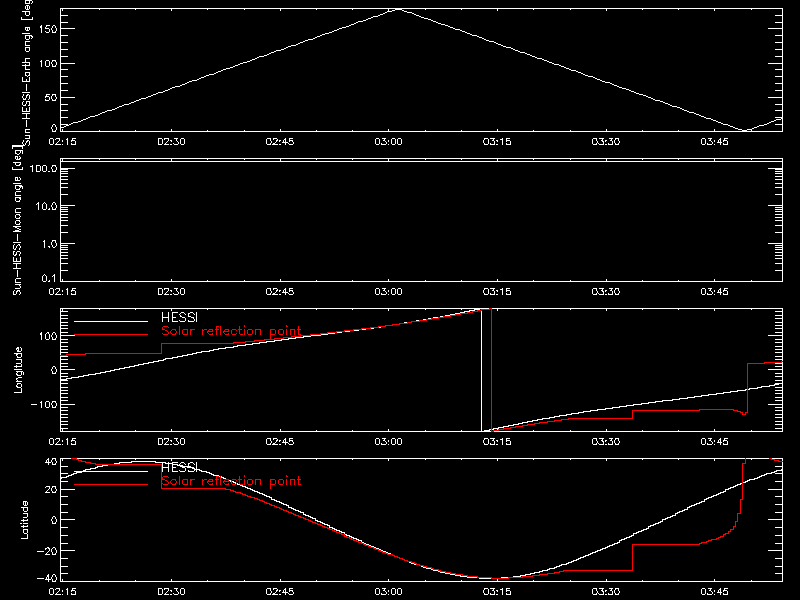Click the 10.0 tick on Moon angle axis

click(x=46, y=206)
